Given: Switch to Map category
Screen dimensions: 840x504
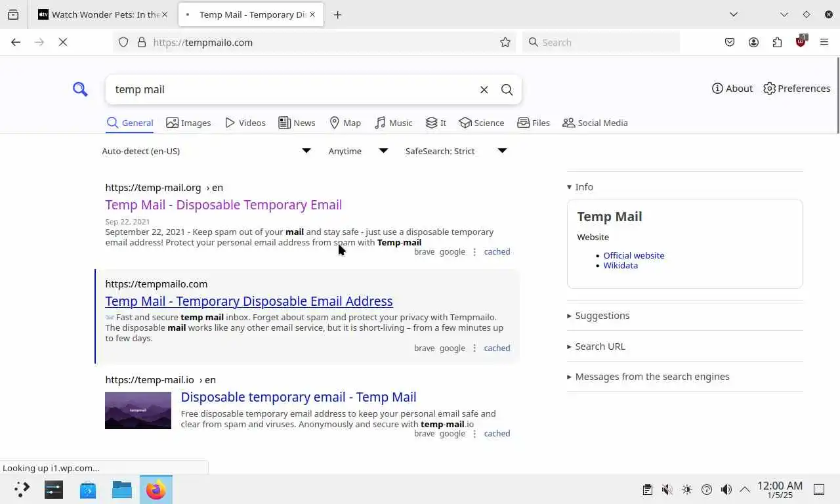Looking at the screenshot, I should point(345,123).
